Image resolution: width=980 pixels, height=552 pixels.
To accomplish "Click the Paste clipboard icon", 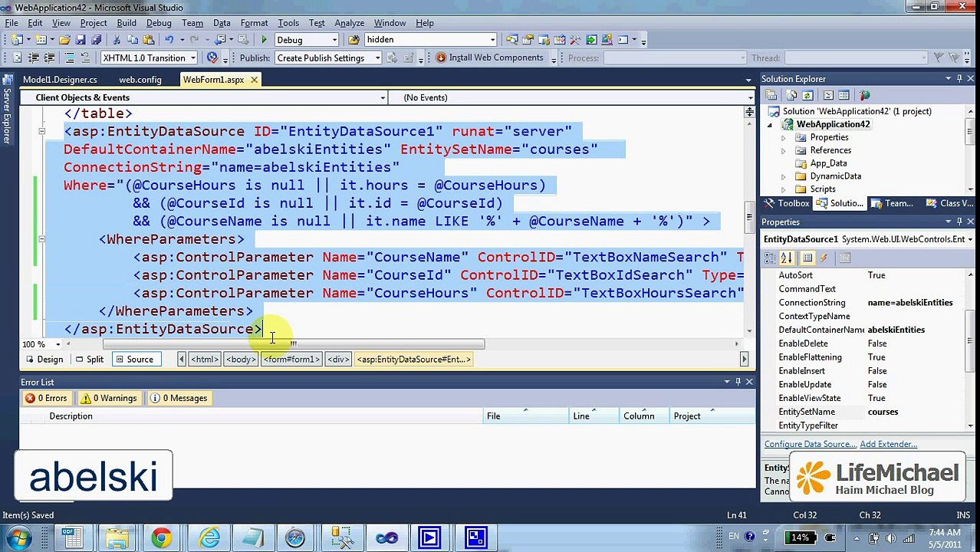I will tap(148, 40).
